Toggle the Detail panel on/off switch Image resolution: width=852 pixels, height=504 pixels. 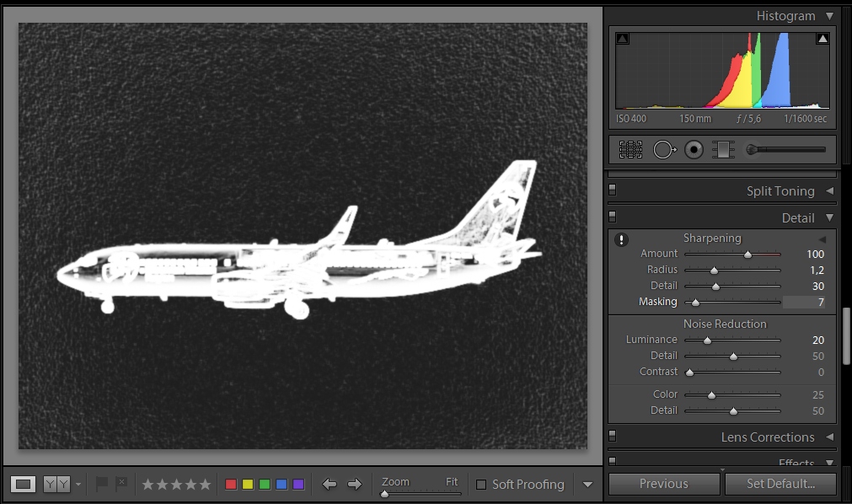[x=613, y=217]
